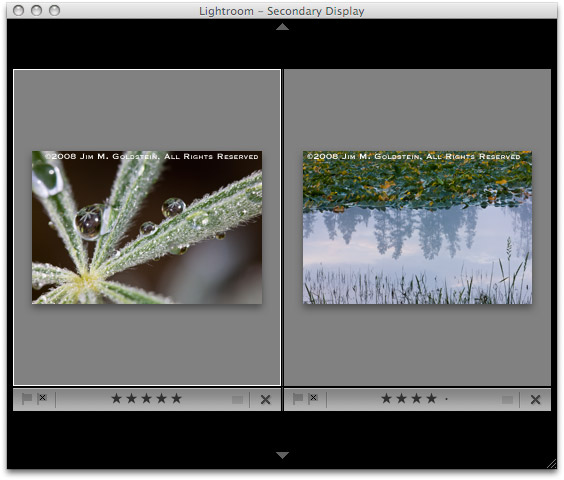Remove pond reflection photo from survey
The image size is (564, 480).
click(536, 399)
